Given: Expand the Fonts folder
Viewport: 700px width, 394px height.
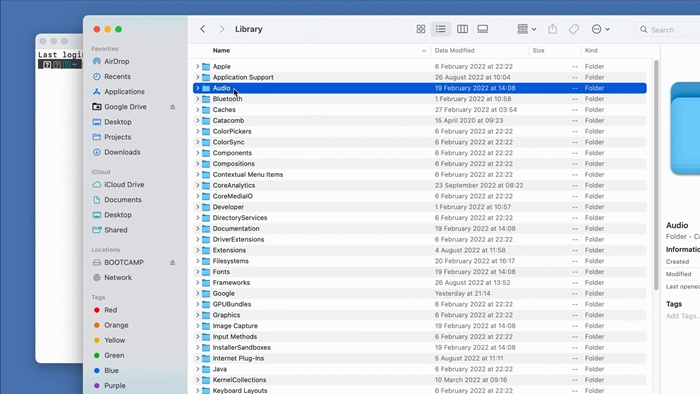Looking at the screenshot, I should (x=197, y=272).
